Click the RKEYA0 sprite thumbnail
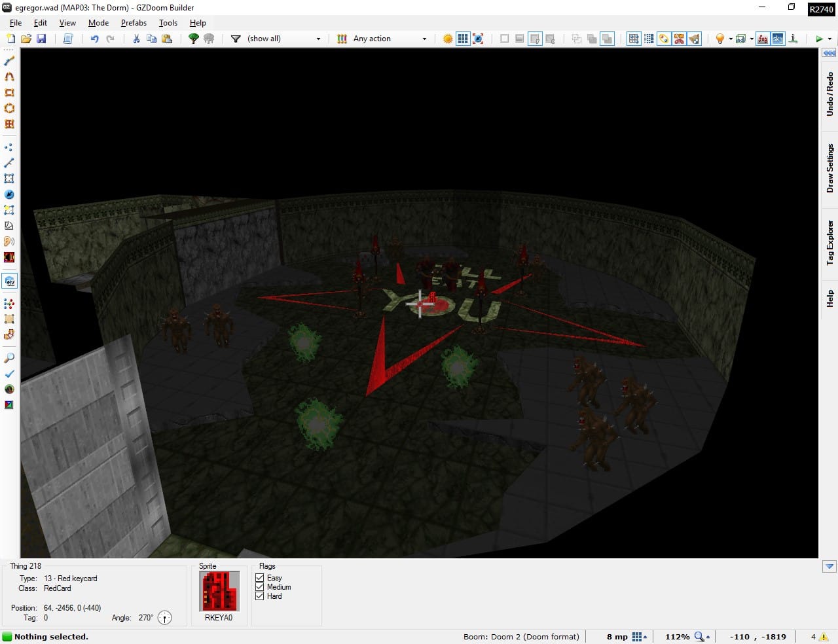 pos(219,592)
